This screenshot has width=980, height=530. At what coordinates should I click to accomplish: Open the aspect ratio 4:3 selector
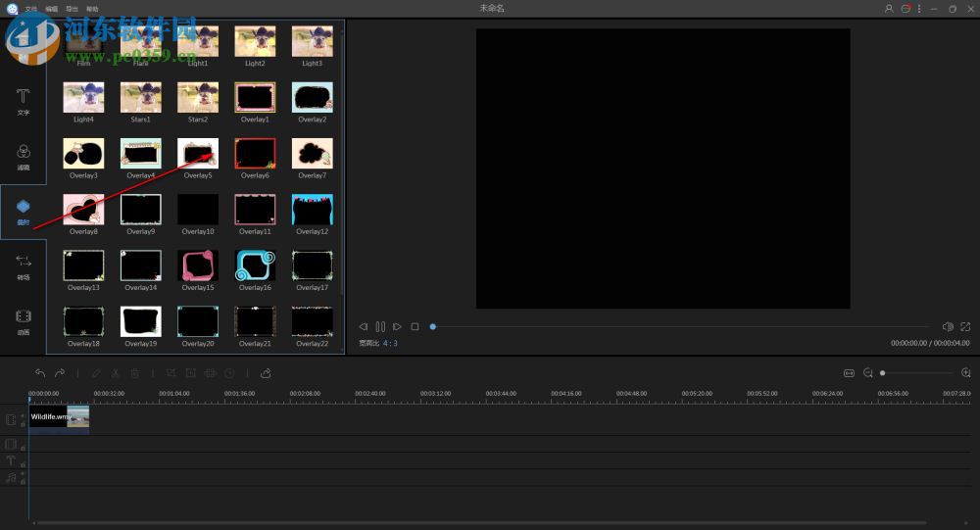[x=390, y=344]
